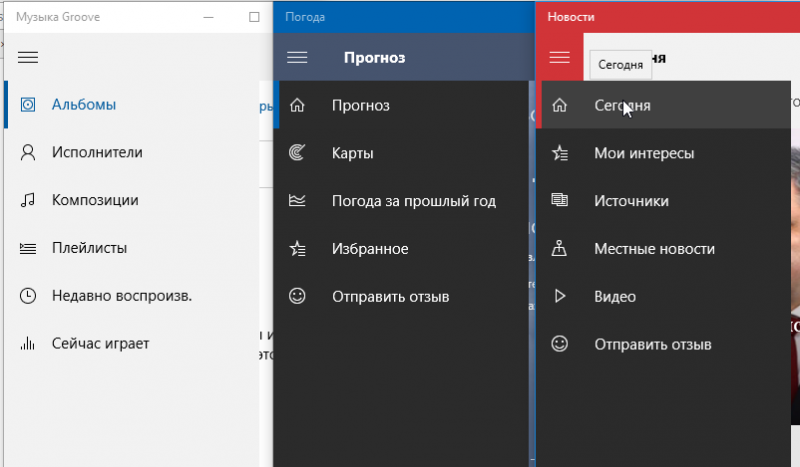The image size is (800, 467).
Task: Minimize the Музыка Groove window
Action: [x=208, y=17]
